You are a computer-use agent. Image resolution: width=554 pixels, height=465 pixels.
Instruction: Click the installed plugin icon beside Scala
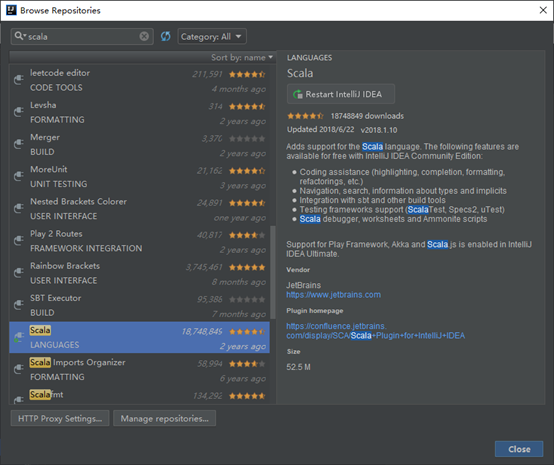pos(18,337)
